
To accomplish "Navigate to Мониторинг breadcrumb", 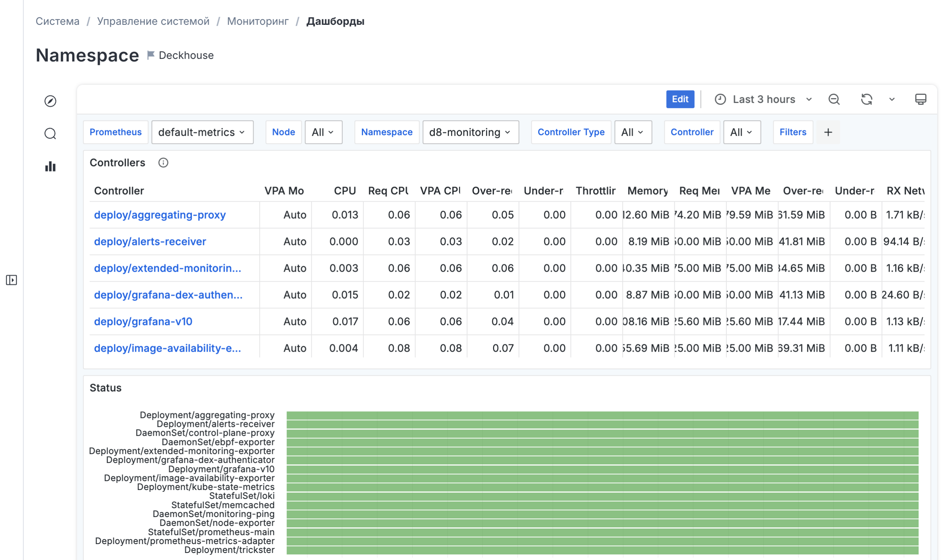I will (258, 21).
